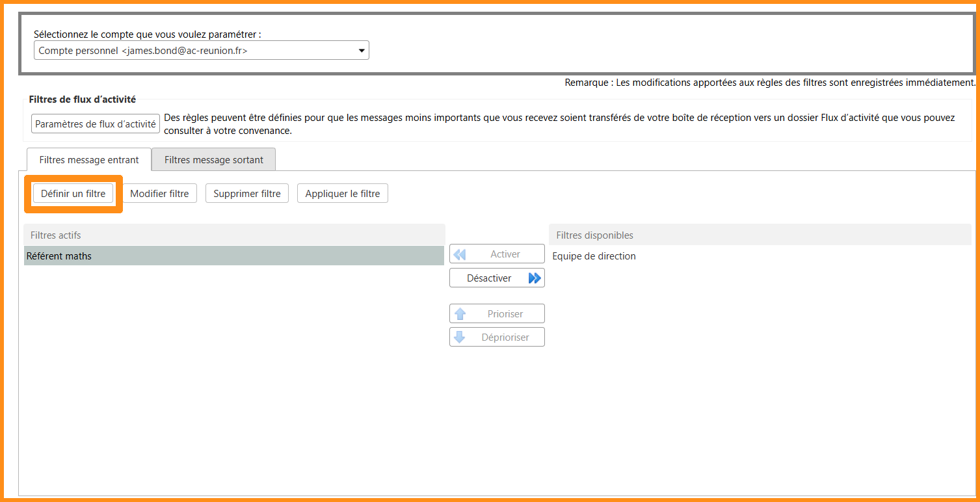980x502 pixels.
Task: Click the Supprimer filtre button
Action: coord(247,194)
